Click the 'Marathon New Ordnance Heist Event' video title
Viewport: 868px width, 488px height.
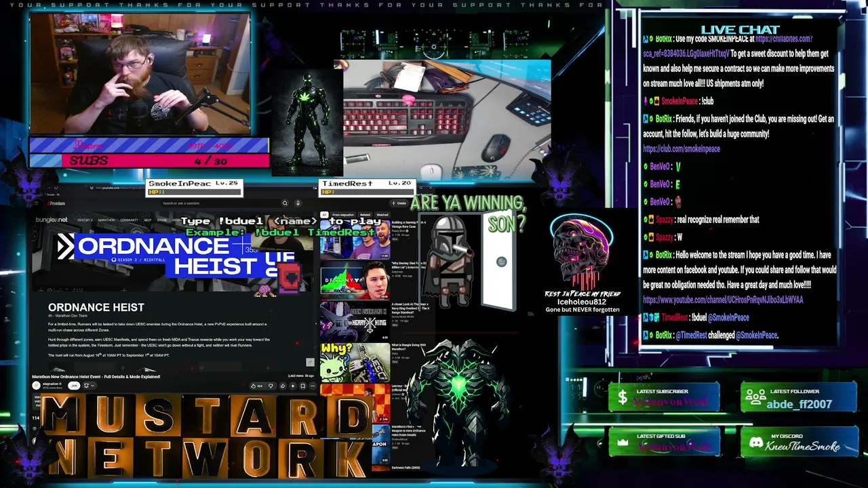(x=96, y=376)
